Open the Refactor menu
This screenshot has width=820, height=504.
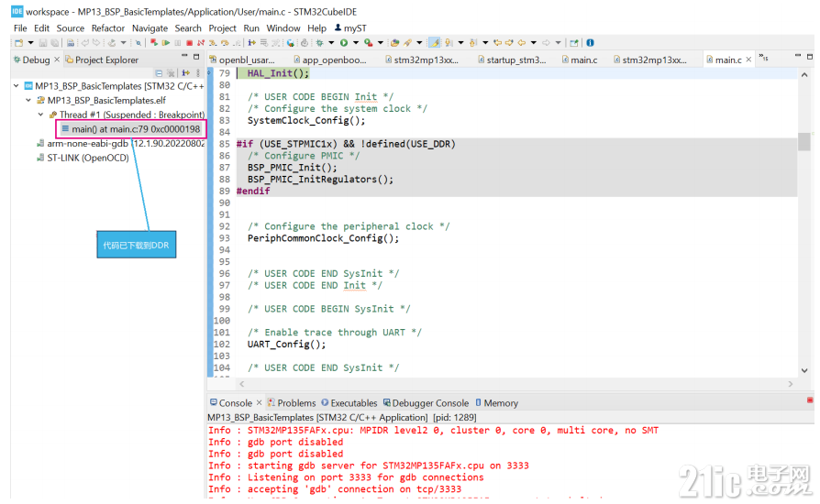(107, 28)
